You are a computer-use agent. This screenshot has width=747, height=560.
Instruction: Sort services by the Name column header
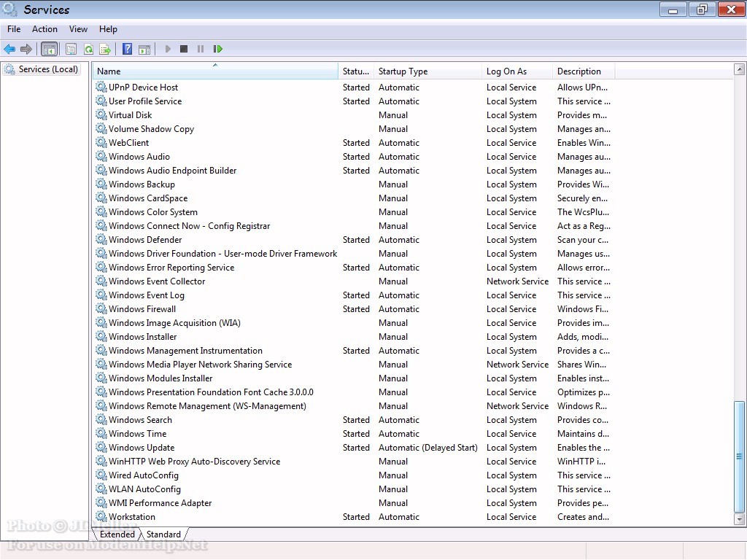coord(215,71)
